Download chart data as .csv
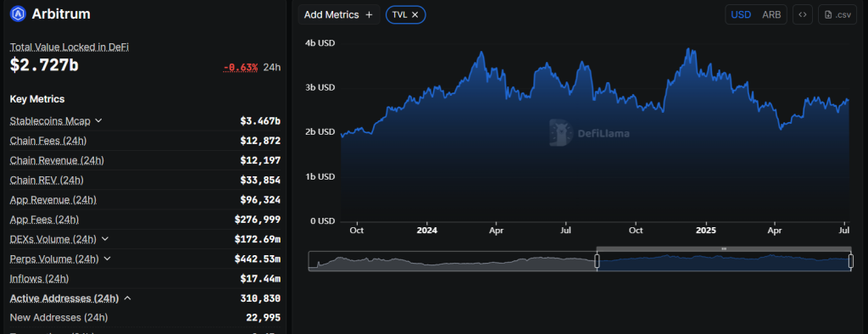This screenshot has height=334, width=868. coord(837,15)
